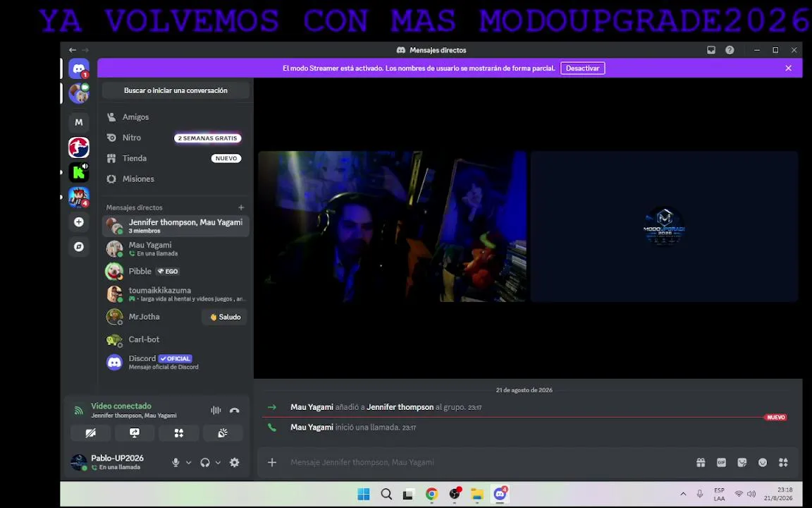Open the apps launcher icon in message bar
The height and width of the screenshot is (508, 812).
(x=783, y=462)
